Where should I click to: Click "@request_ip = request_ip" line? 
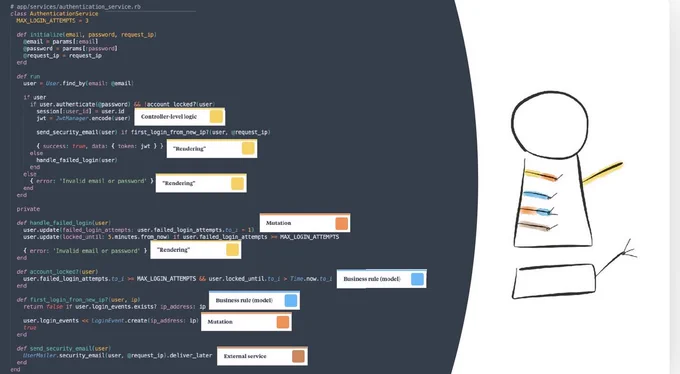click(x=62, y=56)
